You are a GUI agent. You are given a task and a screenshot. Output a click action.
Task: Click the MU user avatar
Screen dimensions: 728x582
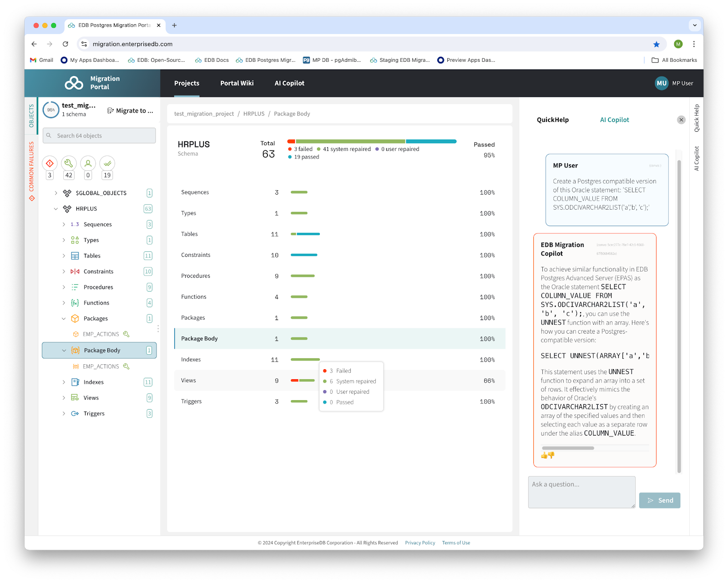(x=661, y=83)
